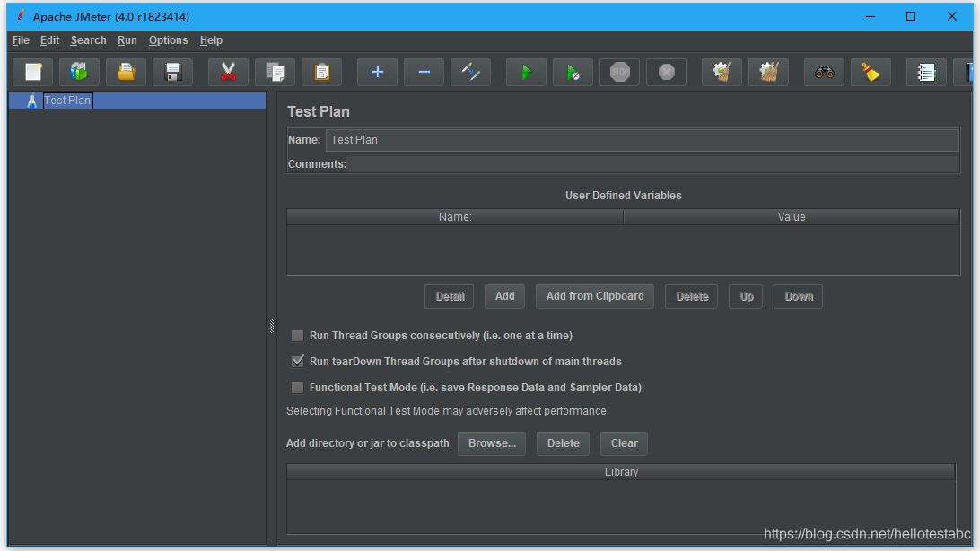Viewport: 980px width, 551px height.
Task: Open the Edit menu
Action: [x=49, y=40]
